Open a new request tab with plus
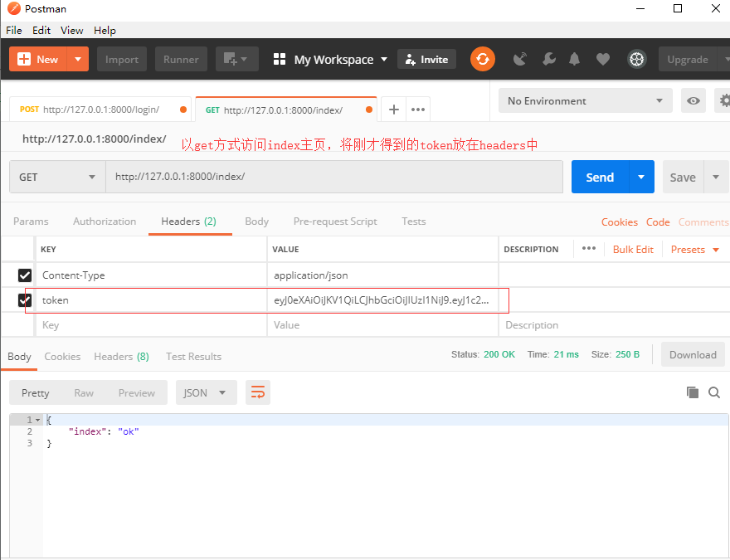 (x=394, y=110)
